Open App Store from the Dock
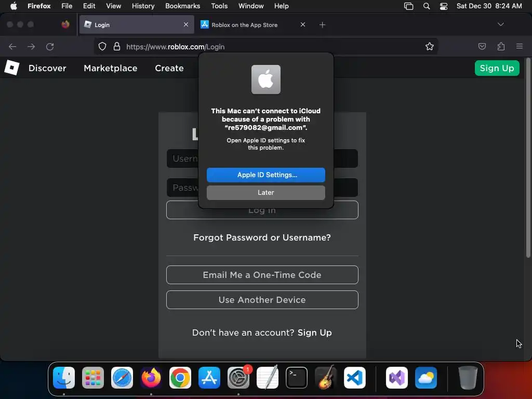The width and height of the screenshot is (532, 399). [209, 378]
